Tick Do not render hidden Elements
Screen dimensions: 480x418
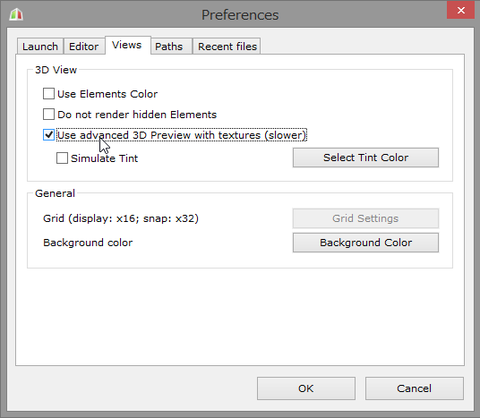pos(49,114)
